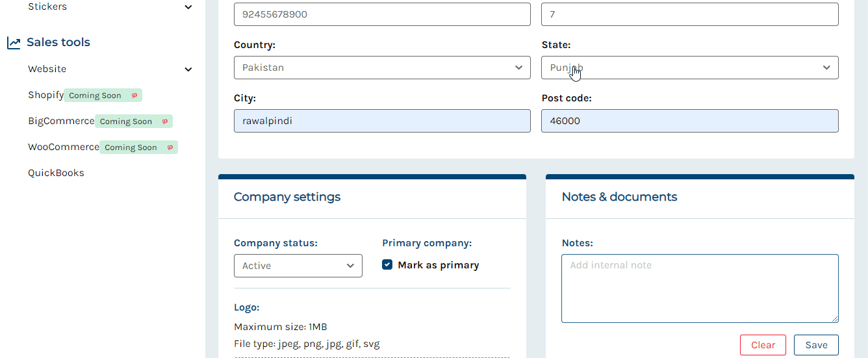Save the internal note
Image resolution: width=868 pixels, height=358 pixels.
pos(816,345)
